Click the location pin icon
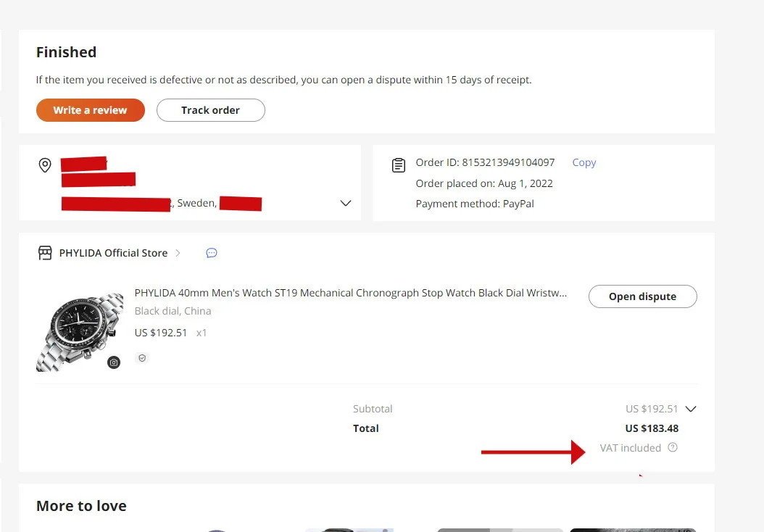The height and width of the screenshot is (532, 764). tap(45, 165)
